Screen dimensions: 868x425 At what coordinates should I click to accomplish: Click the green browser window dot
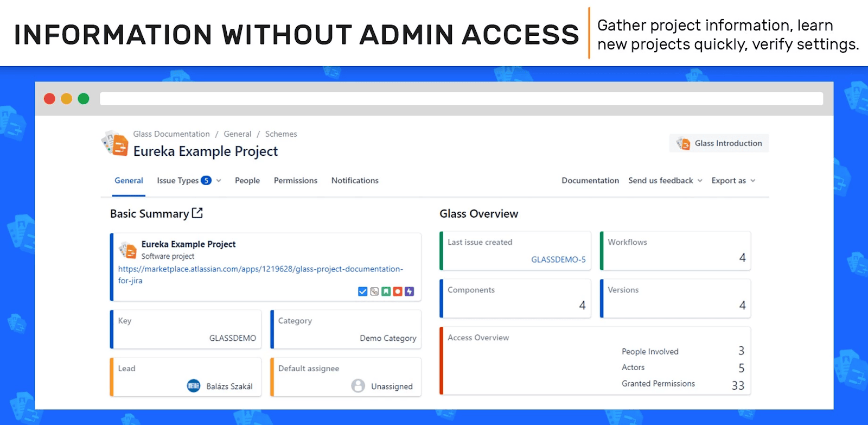click(x=84, y=98)
